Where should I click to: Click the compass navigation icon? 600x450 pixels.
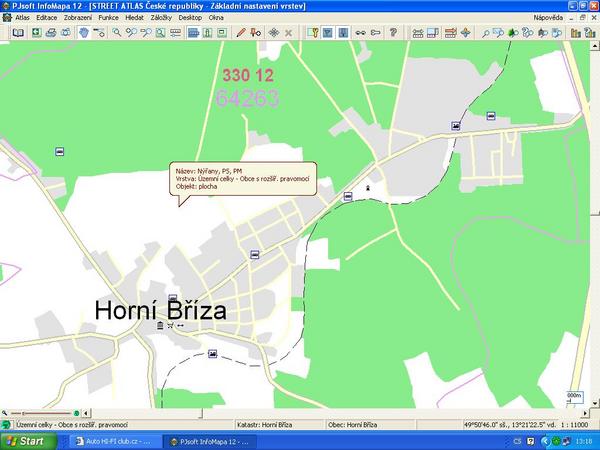(x=466, y=33)
